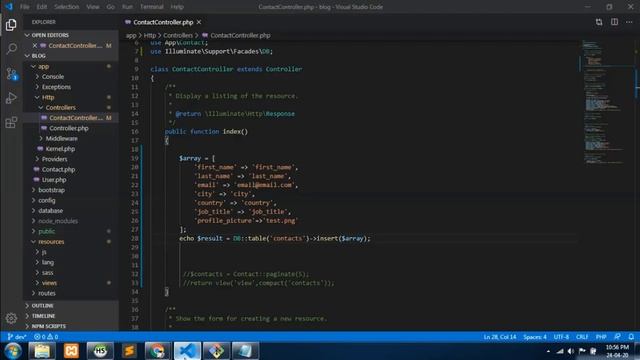Open the editor More Actions ellipsis

click(x=629, y=22)
